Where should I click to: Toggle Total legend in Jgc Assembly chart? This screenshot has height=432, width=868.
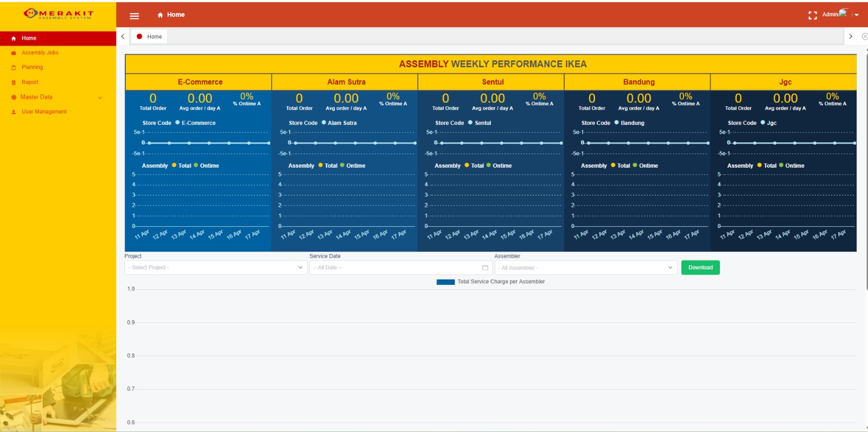pos(767,166)
